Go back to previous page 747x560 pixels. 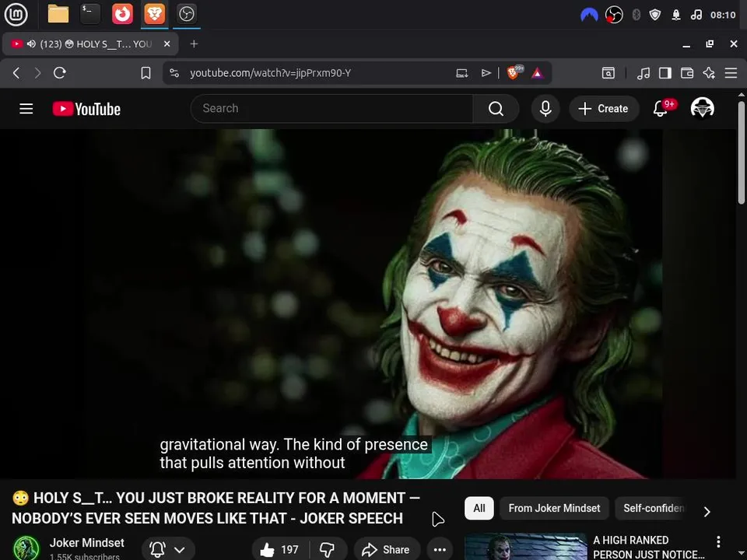[16, 73]
